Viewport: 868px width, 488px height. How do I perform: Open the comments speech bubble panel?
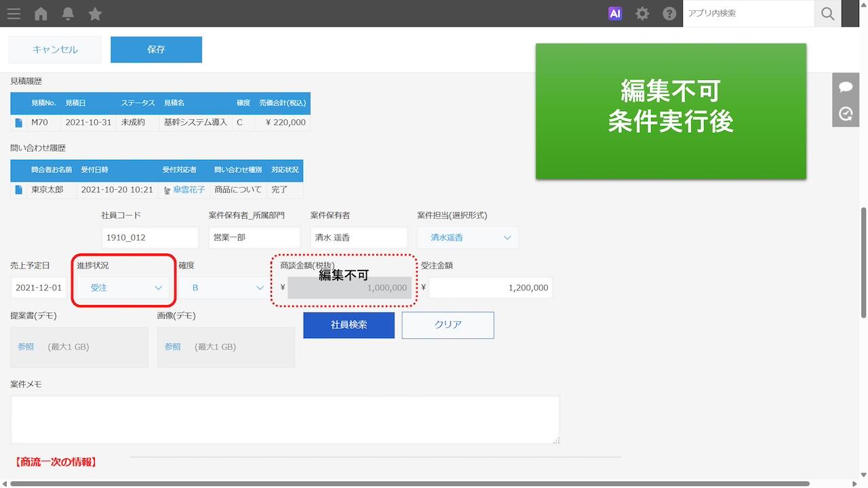pyautogui.click(x=846, y=87)
